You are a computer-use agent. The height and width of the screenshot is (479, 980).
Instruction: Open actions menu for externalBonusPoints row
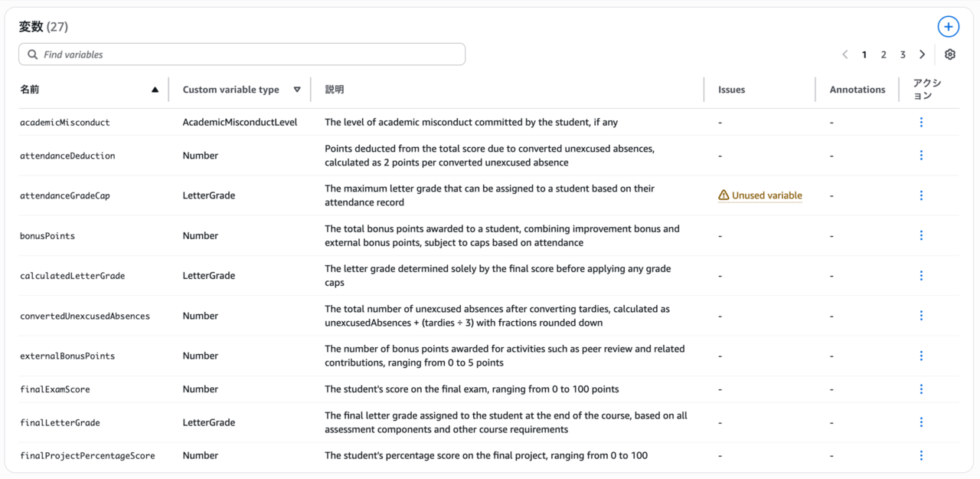pyautogui.click(x=921, y=356)
